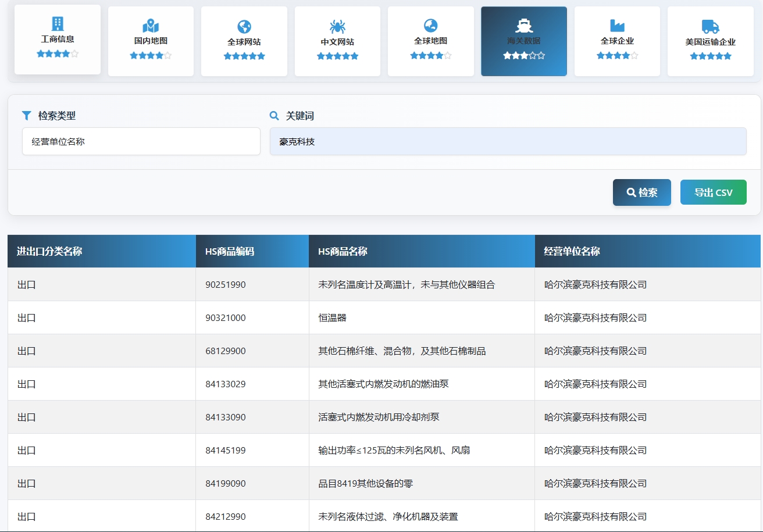Click product name 其他石棉纤维、混合物，及其他石棉制品
The image size is (763, 532).
tap(402, 351)
